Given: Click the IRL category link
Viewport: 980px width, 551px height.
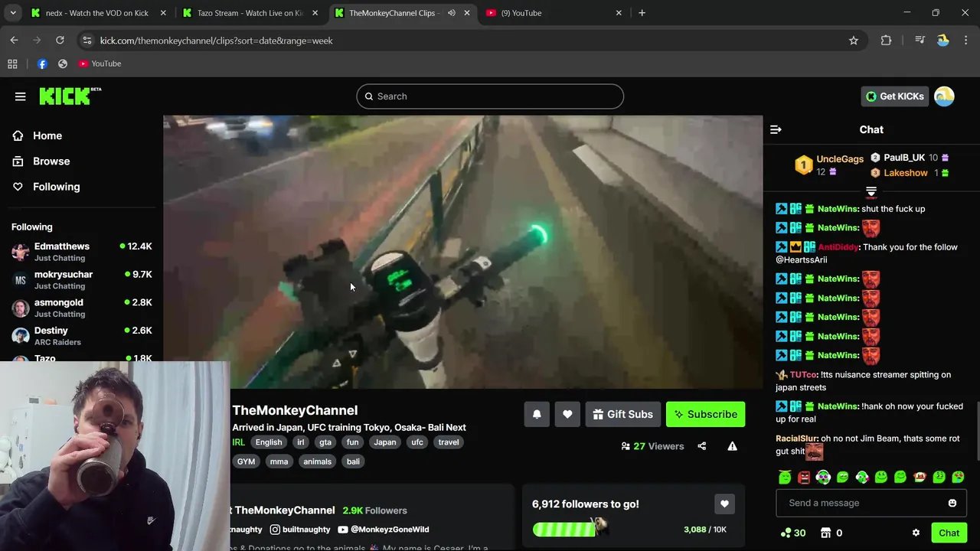Looking at the screenshot, I should (x=239, y=442).
